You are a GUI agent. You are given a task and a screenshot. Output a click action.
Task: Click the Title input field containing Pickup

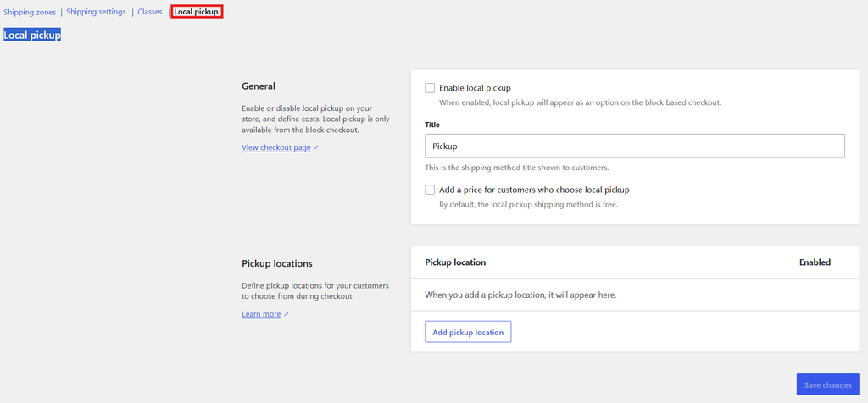tap(634, 146)
